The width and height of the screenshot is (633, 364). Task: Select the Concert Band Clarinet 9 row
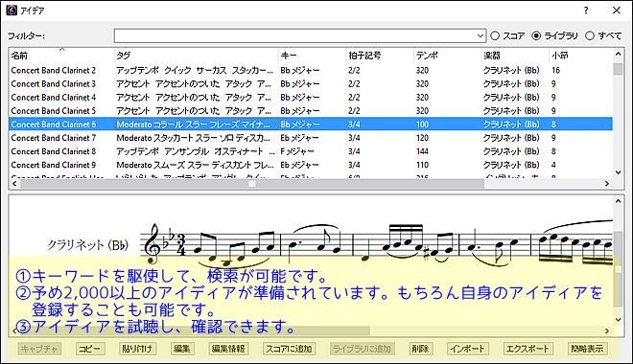(311, 165)
